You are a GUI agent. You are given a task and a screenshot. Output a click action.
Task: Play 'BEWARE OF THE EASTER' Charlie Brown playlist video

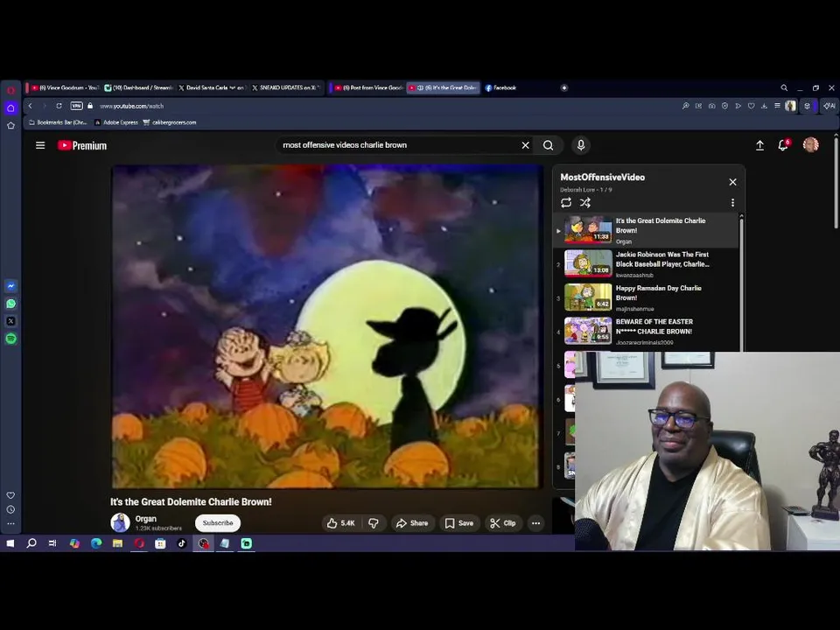click(646, 332)
